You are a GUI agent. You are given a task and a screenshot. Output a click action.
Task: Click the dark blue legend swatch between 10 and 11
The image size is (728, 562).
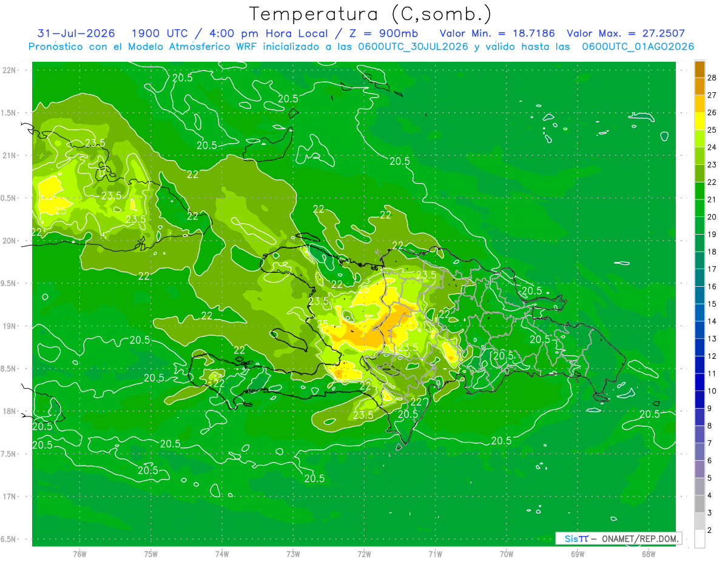tap(699, 383)
